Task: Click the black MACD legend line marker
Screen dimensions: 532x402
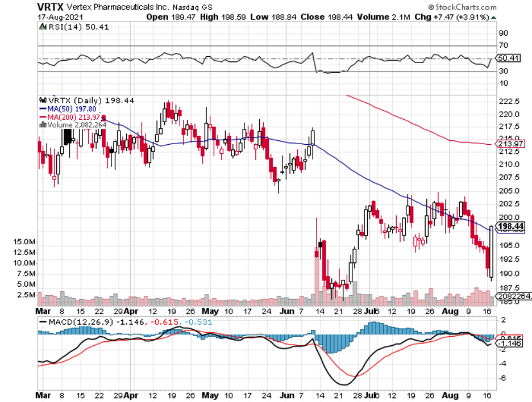Action: coord(43,322)
